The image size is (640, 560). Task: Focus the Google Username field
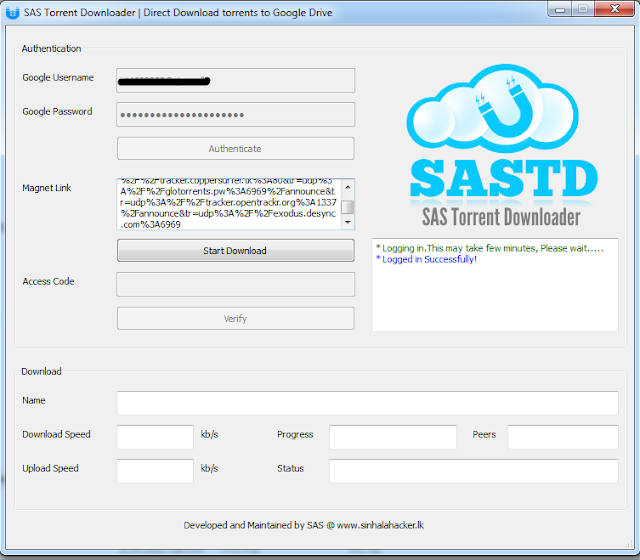[x=235, y=80]
